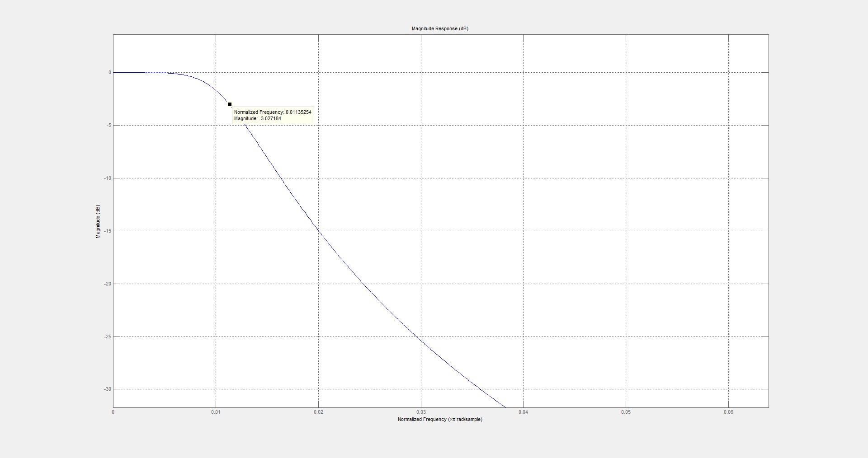Click the y-axis tick label -15
Screen dimensions: 868x458
(107, 231)
